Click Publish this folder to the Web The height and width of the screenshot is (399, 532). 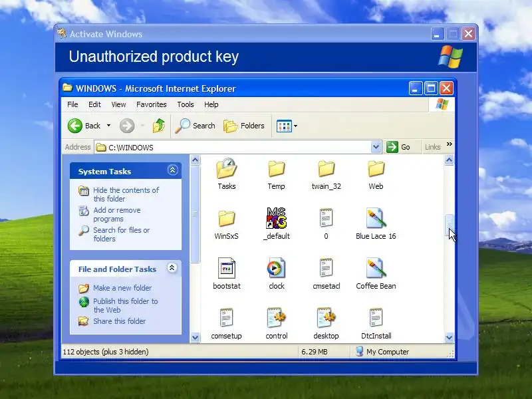[x=126, y=305]
